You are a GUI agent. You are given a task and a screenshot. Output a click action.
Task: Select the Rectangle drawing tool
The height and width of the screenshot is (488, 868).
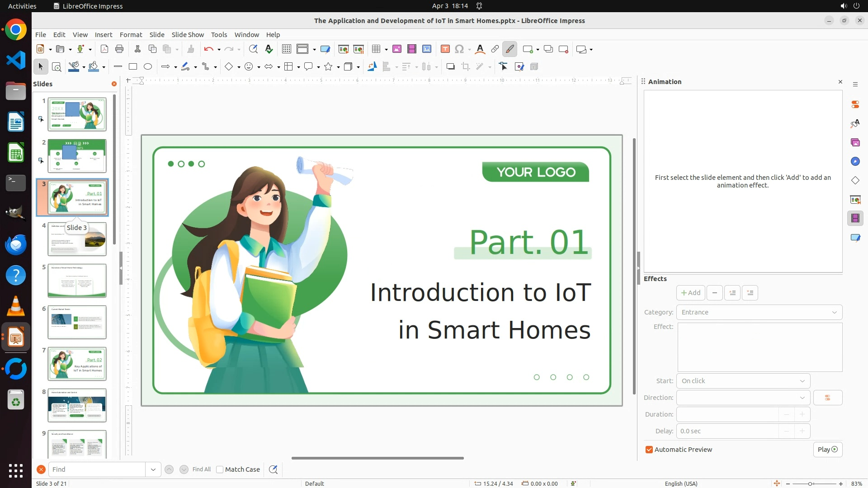[133, 67]
